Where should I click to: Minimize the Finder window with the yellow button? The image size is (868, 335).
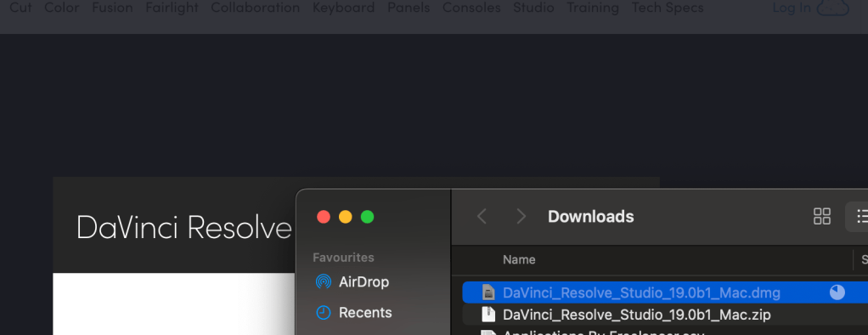(x=346, y=217)
